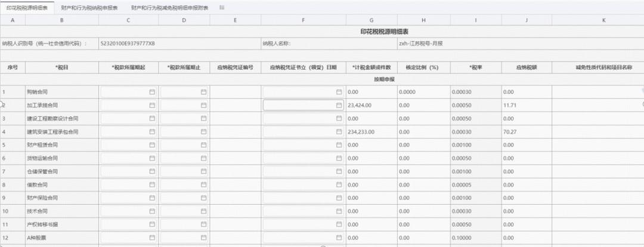
Task: Open 税款所属期止 date picker for 货物运输合同
Action: [203, 158]
